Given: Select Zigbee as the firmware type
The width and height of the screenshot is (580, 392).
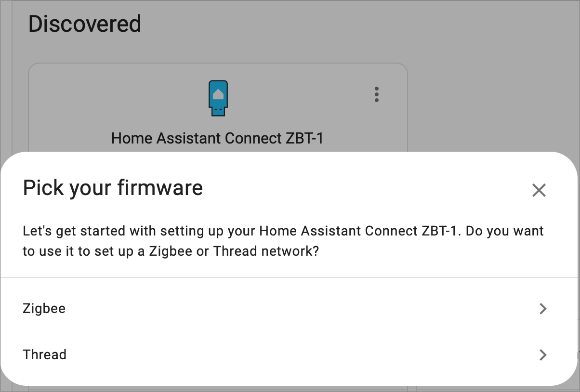Looking at the screenshot, I should [x=44, y=309].
